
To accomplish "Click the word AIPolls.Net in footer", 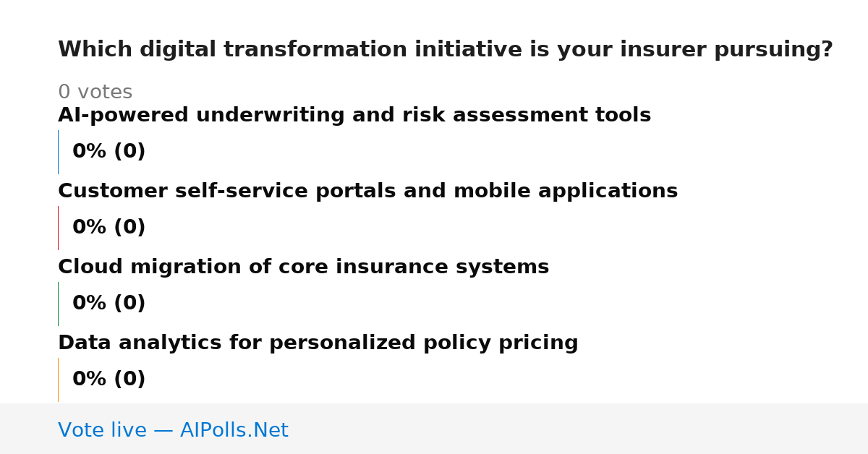I will coord(234,430).
